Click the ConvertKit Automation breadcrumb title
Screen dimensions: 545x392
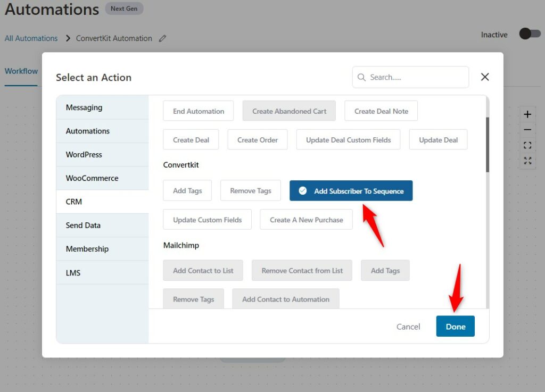click(114, 38)
